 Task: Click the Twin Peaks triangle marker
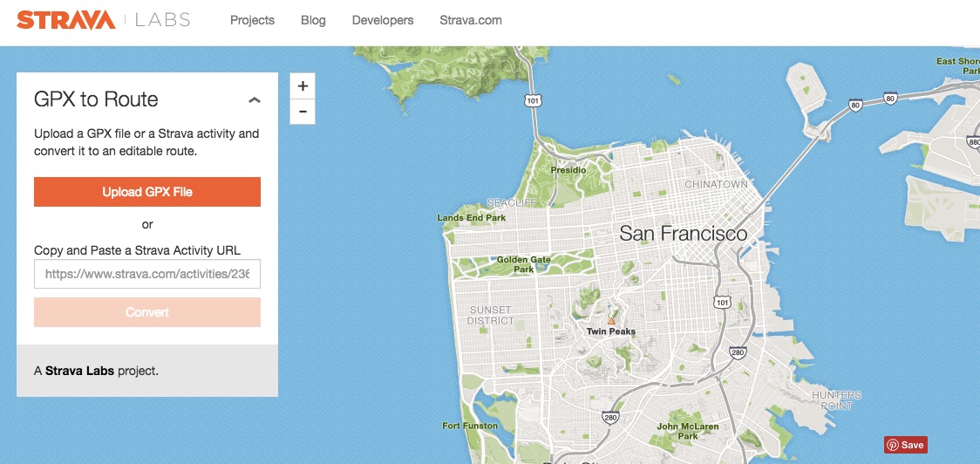611,321
